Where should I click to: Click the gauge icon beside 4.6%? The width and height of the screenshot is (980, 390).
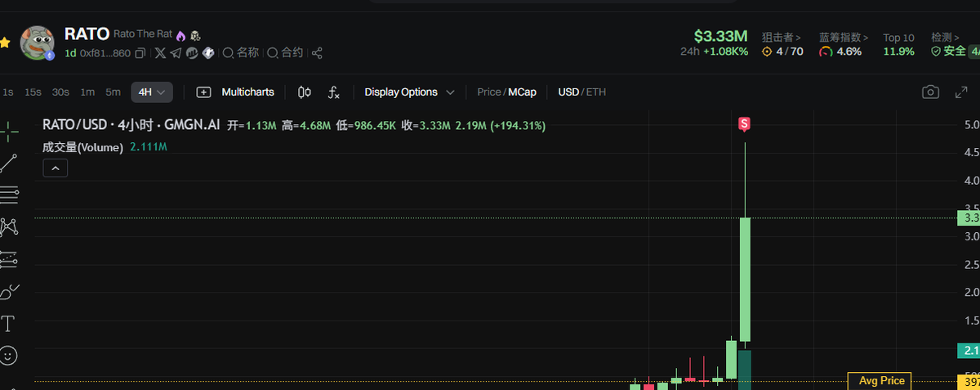click(x=826, y=52)
